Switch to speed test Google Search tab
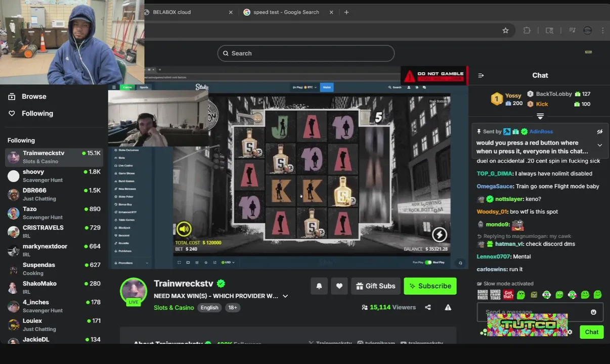Image resolution: width=610 pixels, height=364 pixels. tap(286, 12)
